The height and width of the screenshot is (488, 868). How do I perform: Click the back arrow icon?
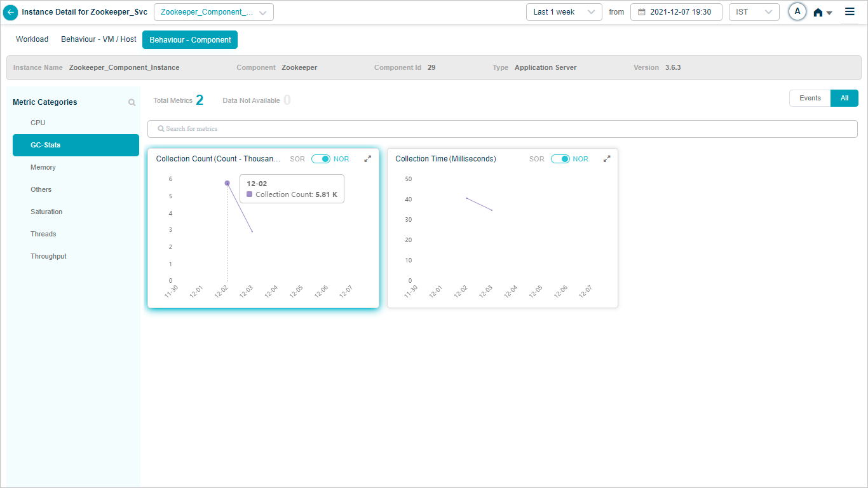[11, 12]
